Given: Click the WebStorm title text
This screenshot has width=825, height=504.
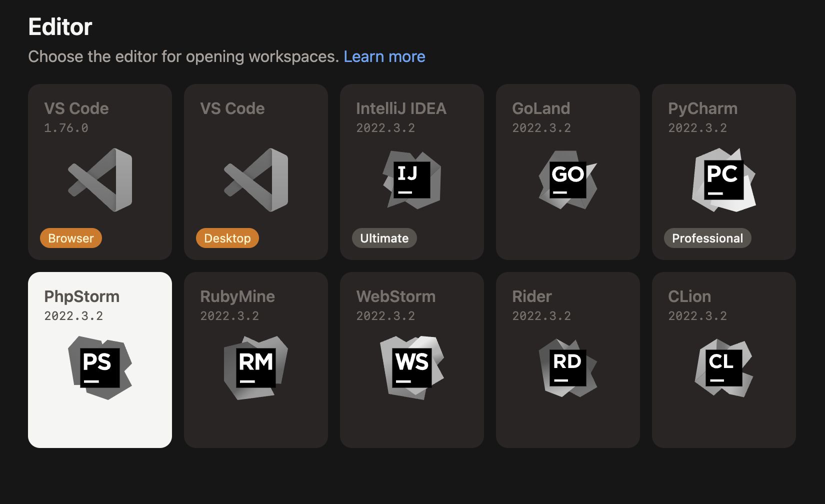Looking at the screenshot, I should click(x=396, y=296).
